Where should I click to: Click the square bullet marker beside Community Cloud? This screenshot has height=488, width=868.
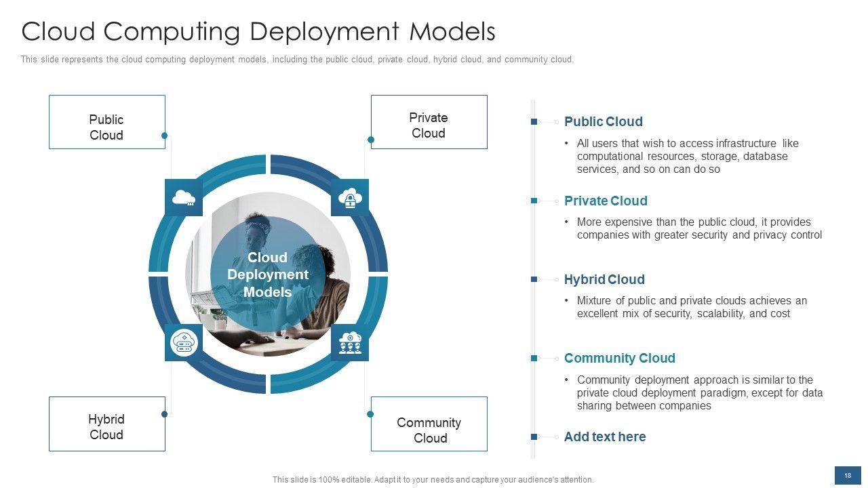pyautogui.click(x=534, y=358)
